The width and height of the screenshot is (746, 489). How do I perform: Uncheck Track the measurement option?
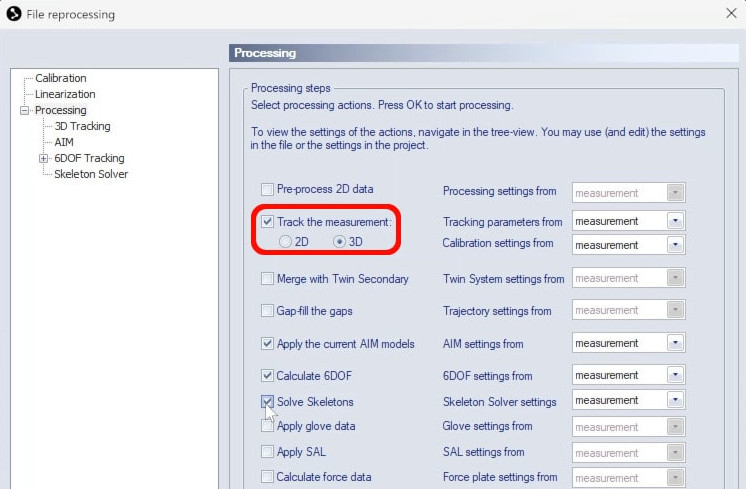point(267,221)
